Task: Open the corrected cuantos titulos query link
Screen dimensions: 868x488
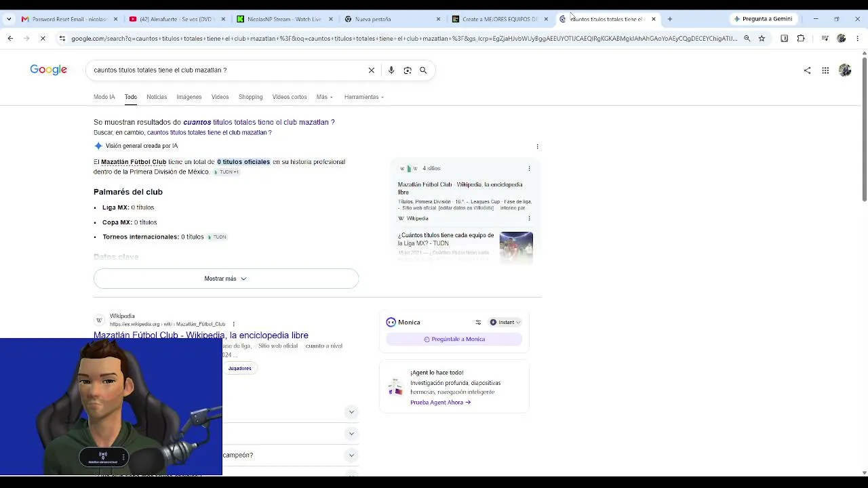Action: pyautogui.click(x=259, y=123)
